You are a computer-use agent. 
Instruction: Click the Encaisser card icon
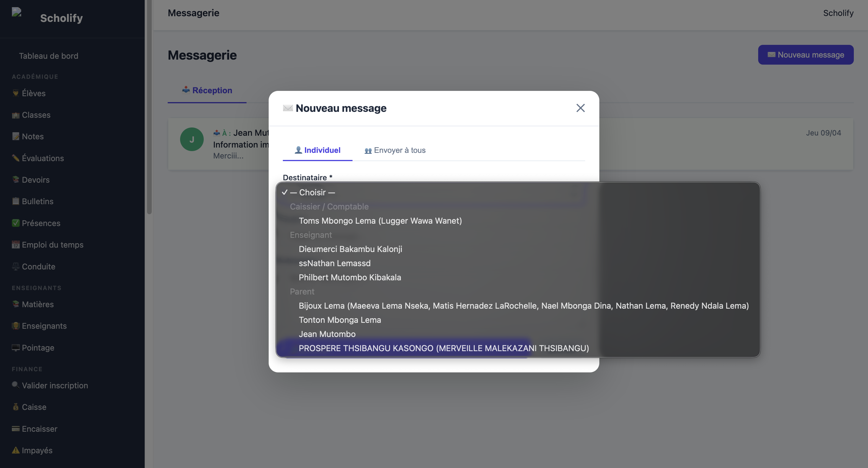pyautogui.click(x=15, y=429)
